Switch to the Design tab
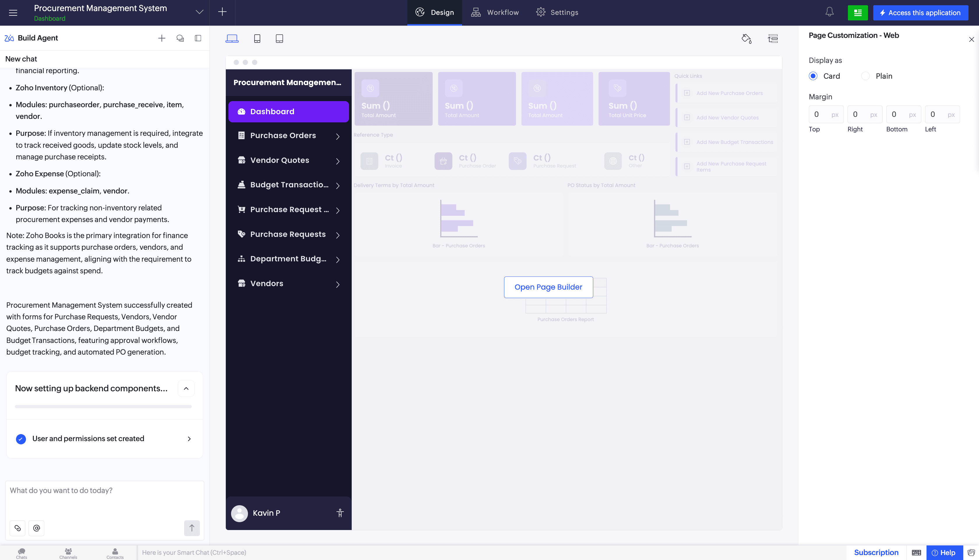The width and height of the screenshot is (979, 560). 434,13
